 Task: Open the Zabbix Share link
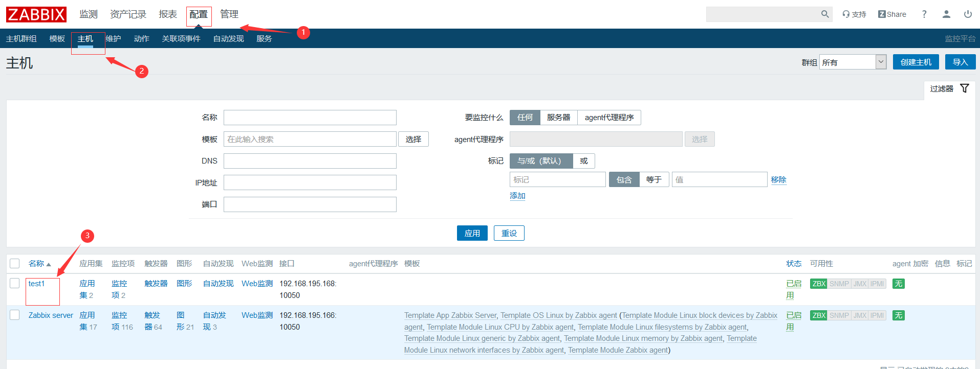[x=892, y=14]
